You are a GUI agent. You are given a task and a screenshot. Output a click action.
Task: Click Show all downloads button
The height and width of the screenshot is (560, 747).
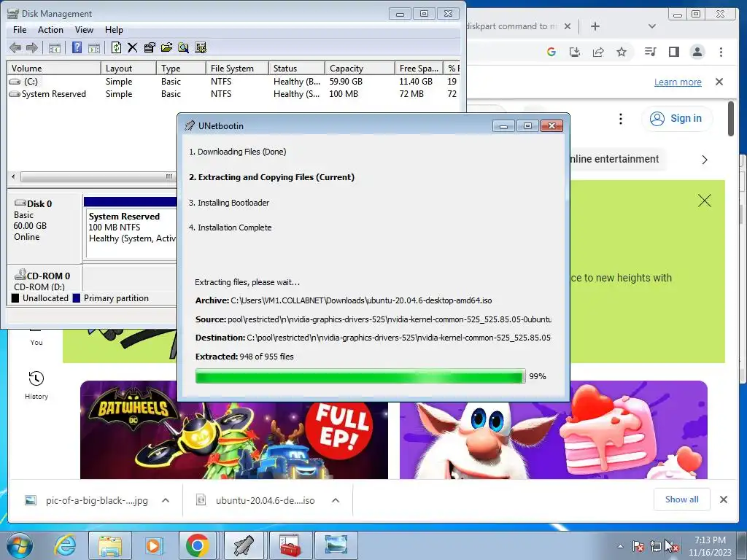coord(682,499)
